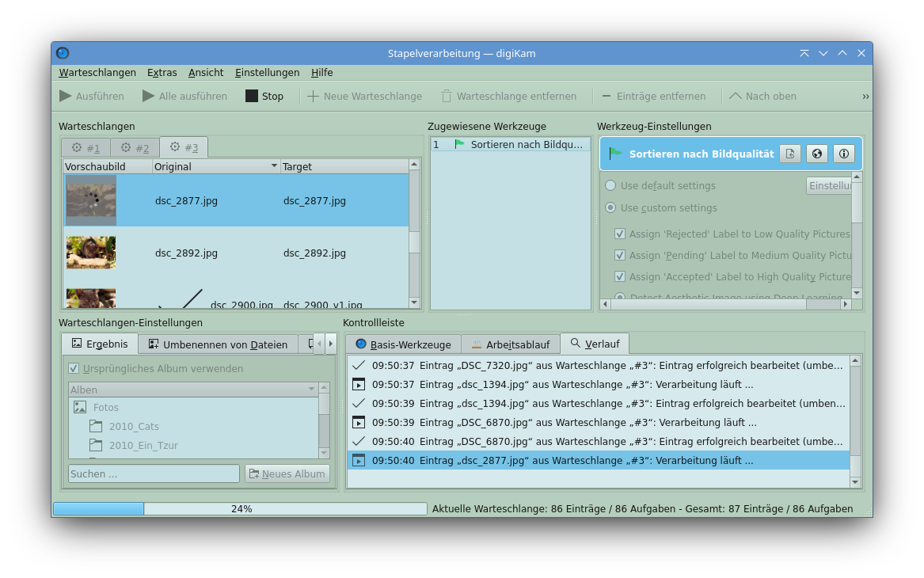Screen dimensions: 924x578
Task: Switch to queue tab #2
Action: pyautogui.click(x=135, y=148)
